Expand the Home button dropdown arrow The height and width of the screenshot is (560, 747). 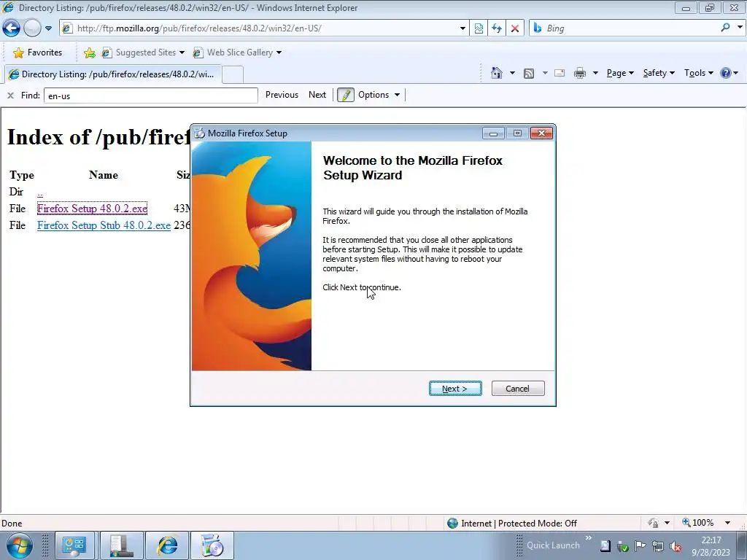click(x=512, y=73)
